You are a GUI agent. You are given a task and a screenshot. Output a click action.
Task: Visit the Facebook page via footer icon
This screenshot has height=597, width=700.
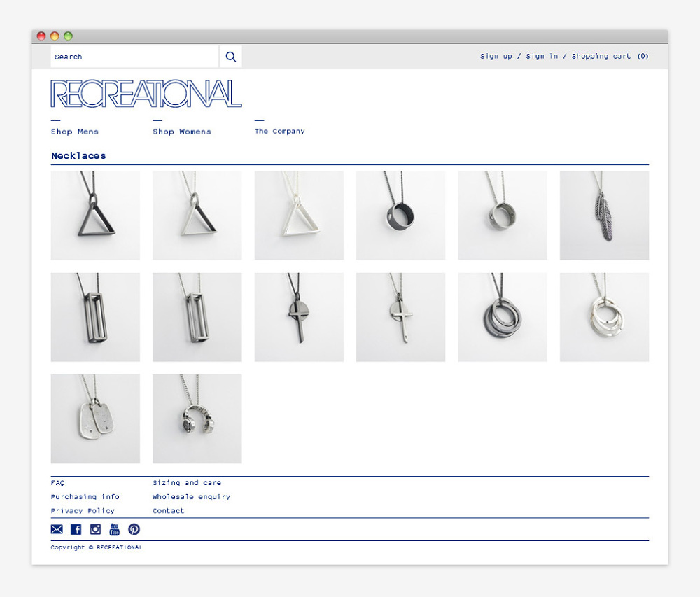(x=76, y=529)
